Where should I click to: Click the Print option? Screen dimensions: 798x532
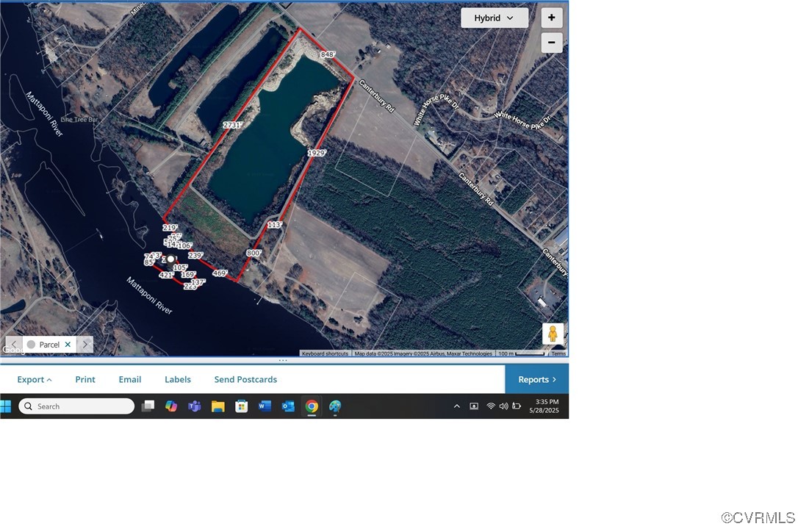85,380
